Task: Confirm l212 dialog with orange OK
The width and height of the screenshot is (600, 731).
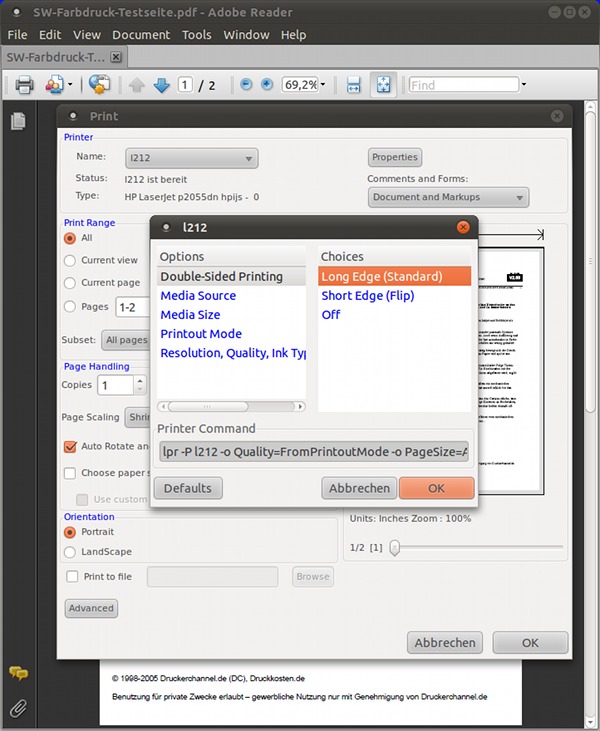Action: coord(436,488)
